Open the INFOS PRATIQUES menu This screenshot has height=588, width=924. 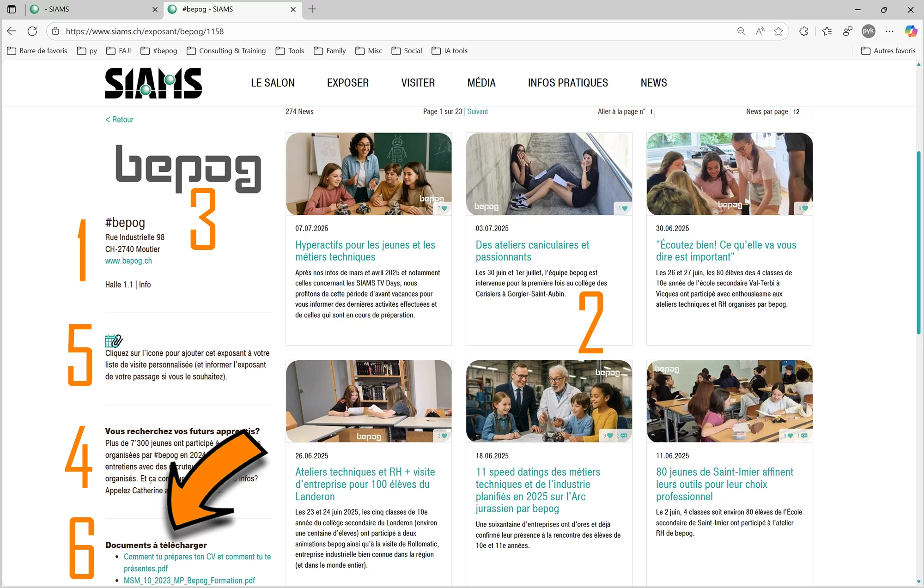pyautogui.click(x=568, y=83)
